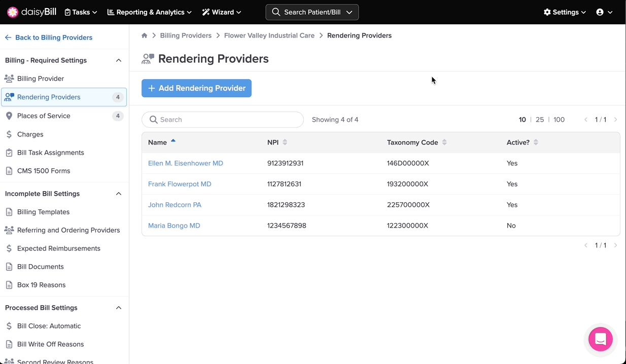Open user account profile menu
The height and width of the screenshot is (364, 626).
(604, 12)
